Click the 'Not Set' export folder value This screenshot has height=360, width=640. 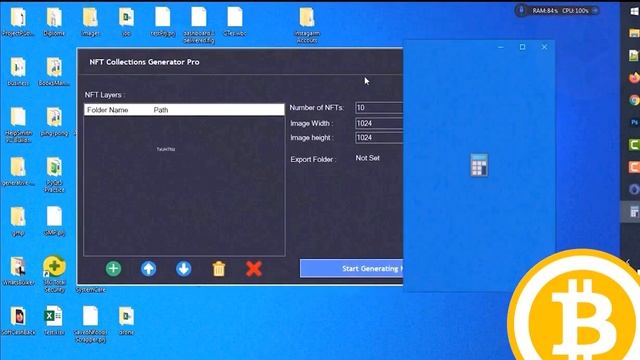(x=367, y=158)
